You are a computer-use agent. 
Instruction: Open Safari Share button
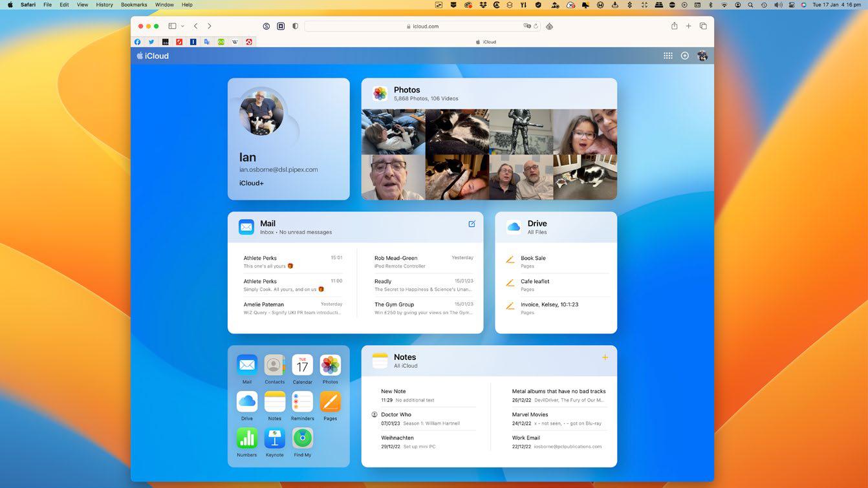pos(674,26)
